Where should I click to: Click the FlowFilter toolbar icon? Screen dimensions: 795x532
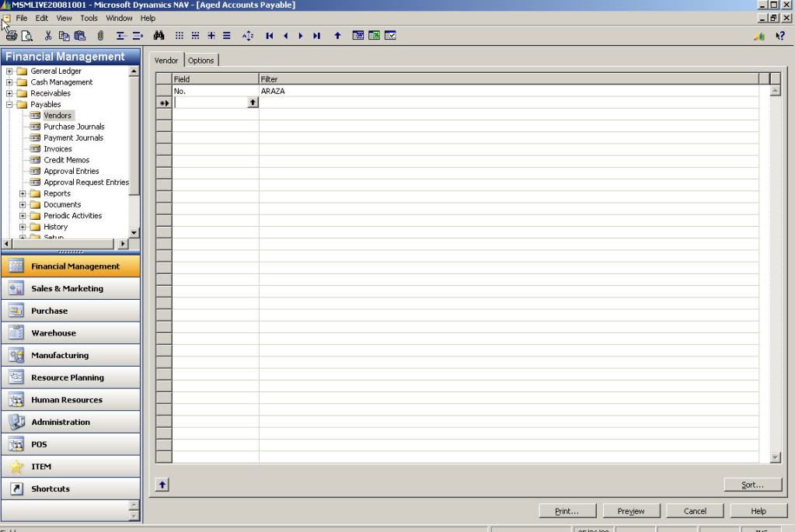[211, 36]
